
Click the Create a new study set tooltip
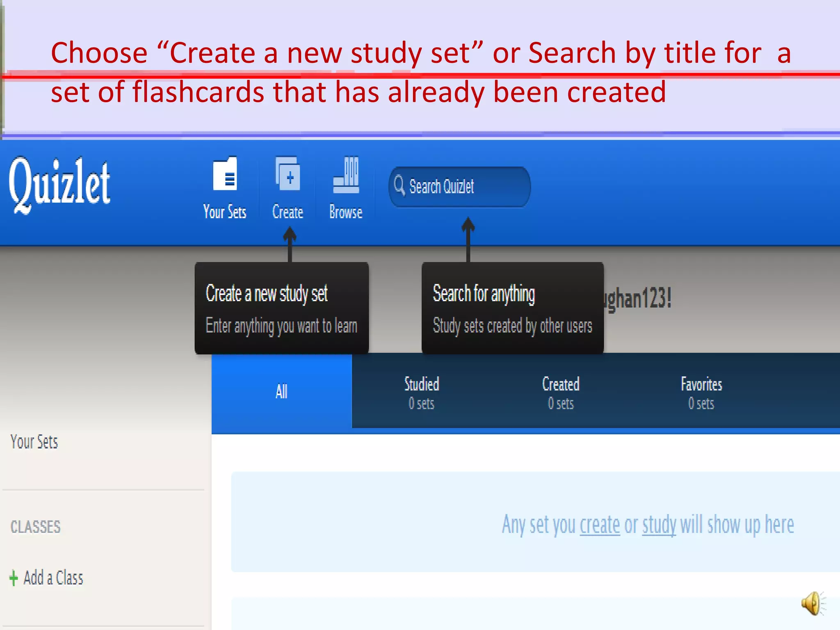(282, 308)
